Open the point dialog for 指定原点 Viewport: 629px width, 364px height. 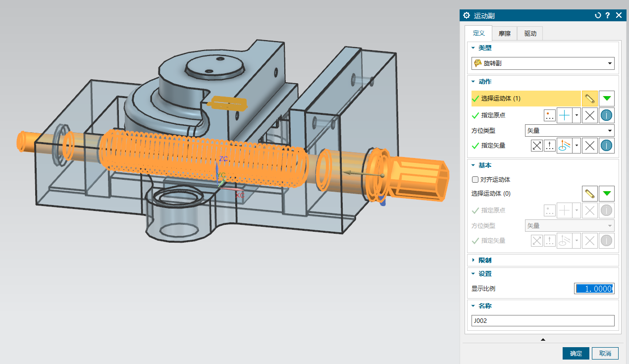[550, 116]
